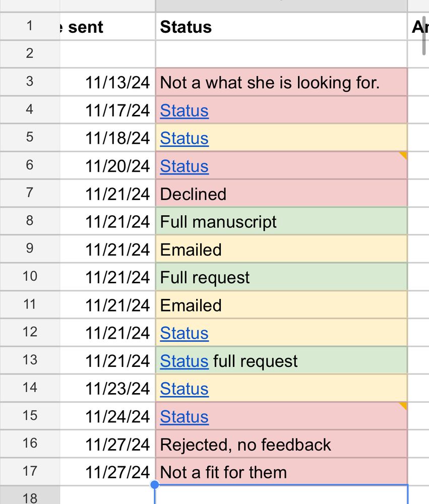This screenshot has height=504, width=429.
Task: Open the Status link dated 11/24/24
Action: point(185,417)
